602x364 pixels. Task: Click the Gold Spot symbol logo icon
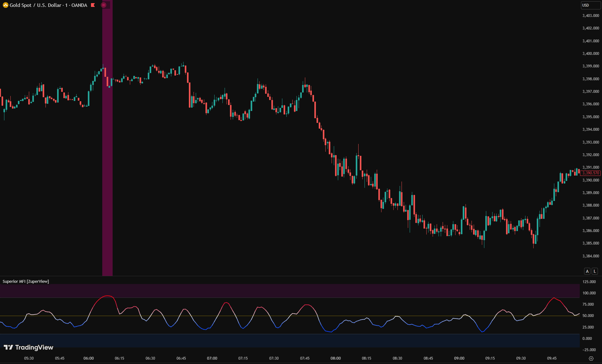click(5, 5)
